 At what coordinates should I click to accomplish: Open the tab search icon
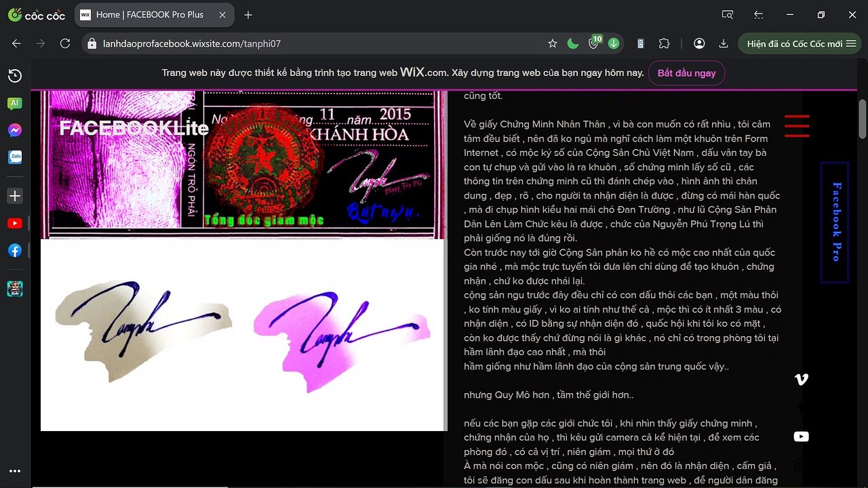(x=728, y=15)
